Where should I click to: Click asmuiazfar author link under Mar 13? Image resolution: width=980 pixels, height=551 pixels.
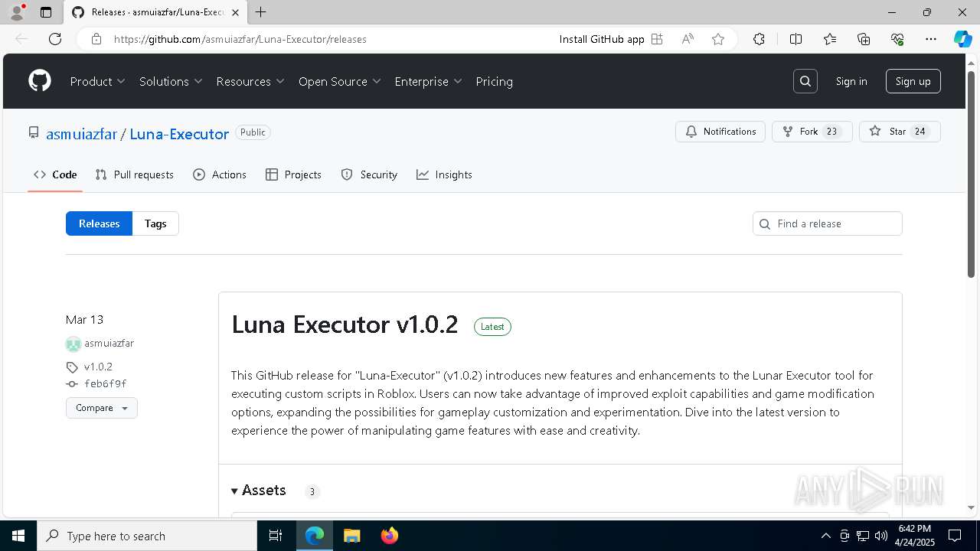109,344
